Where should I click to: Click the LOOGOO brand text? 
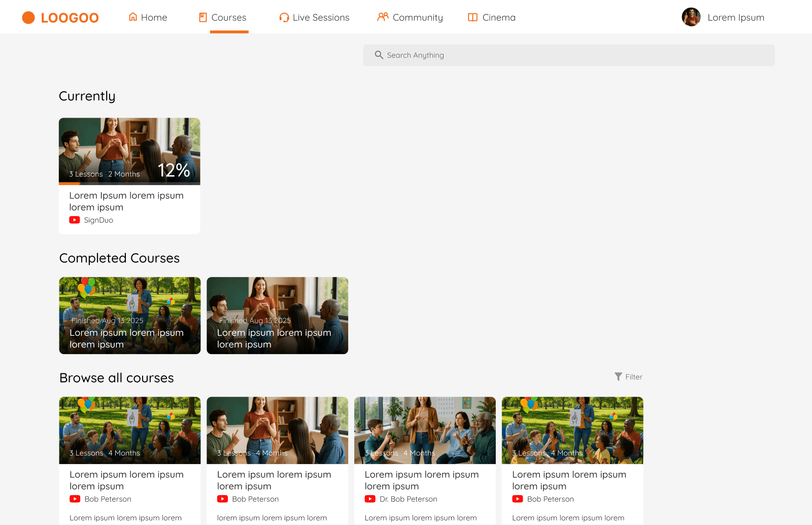click(x=70, y=18)
